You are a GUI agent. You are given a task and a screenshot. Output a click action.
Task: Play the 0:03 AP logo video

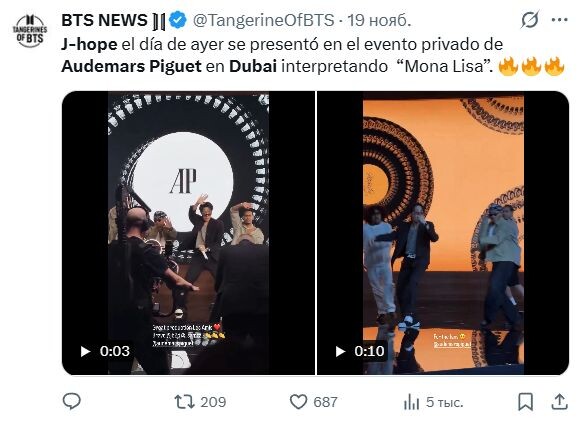tap(85, 351)
